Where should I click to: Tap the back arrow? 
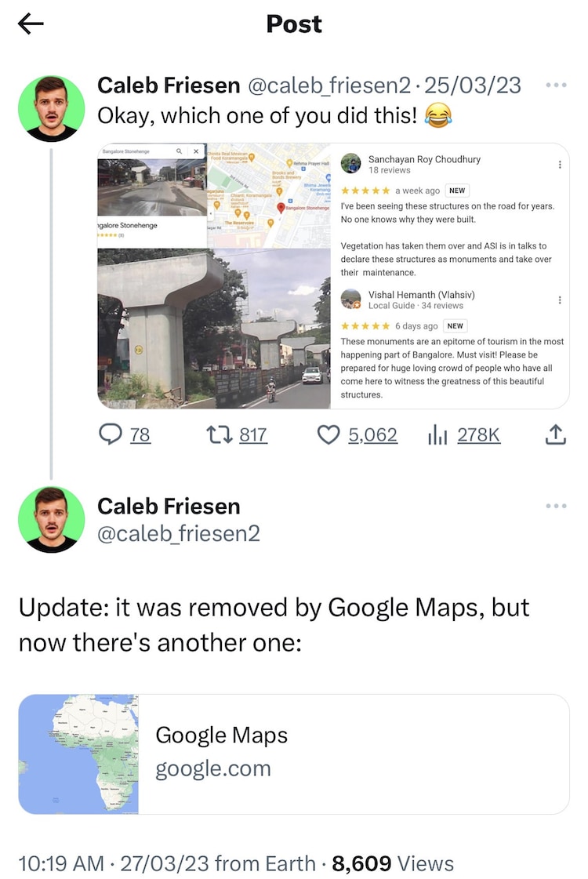coord(31,25)
